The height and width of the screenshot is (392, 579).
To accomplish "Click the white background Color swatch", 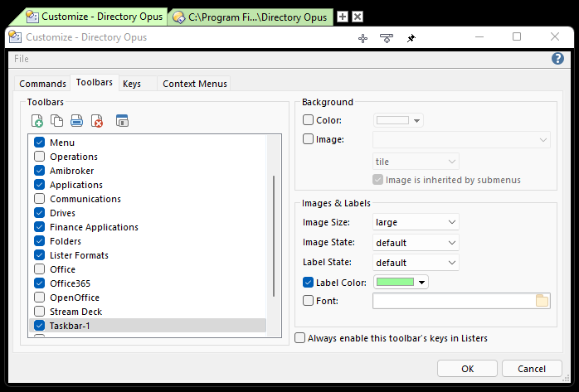I will (x=392, y=120).
